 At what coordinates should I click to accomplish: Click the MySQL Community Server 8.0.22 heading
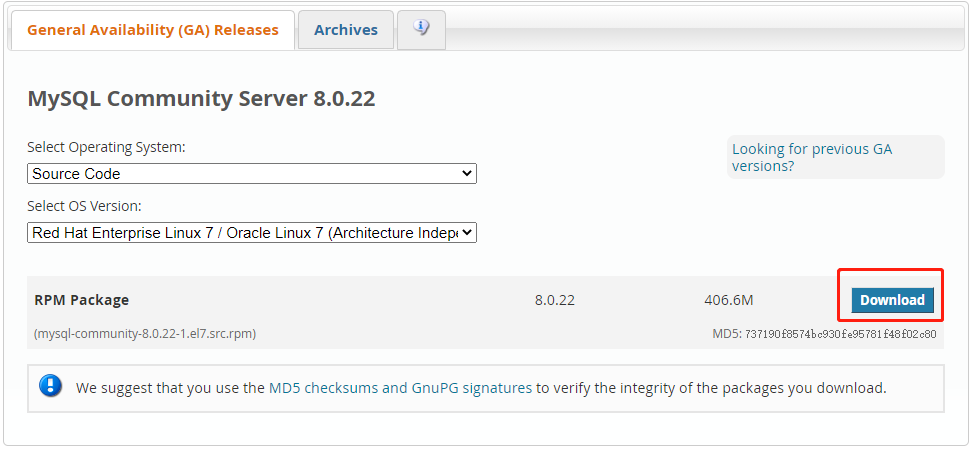[x=201, y=99]
